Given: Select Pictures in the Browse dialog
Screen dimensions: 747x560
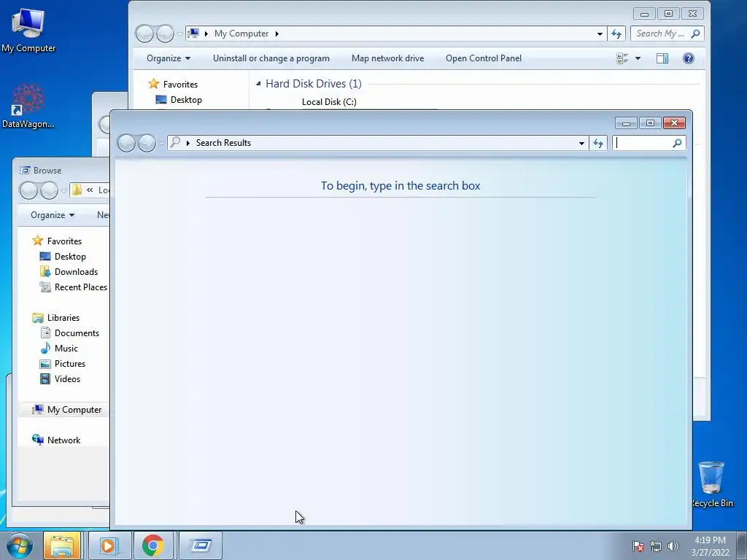Looking at the screenshot, I should click(63, 364).
